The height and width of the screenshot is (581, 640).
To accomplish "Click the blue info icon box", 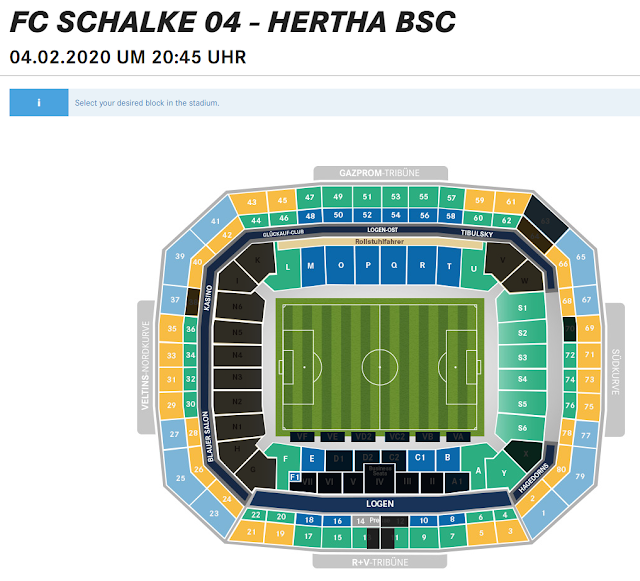I will 39,102.
